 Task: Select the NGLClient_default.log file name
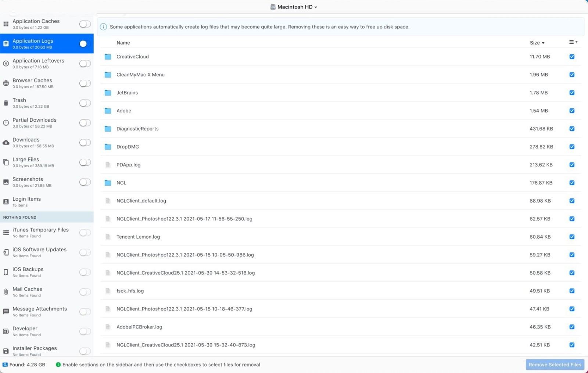pos(141,201)
